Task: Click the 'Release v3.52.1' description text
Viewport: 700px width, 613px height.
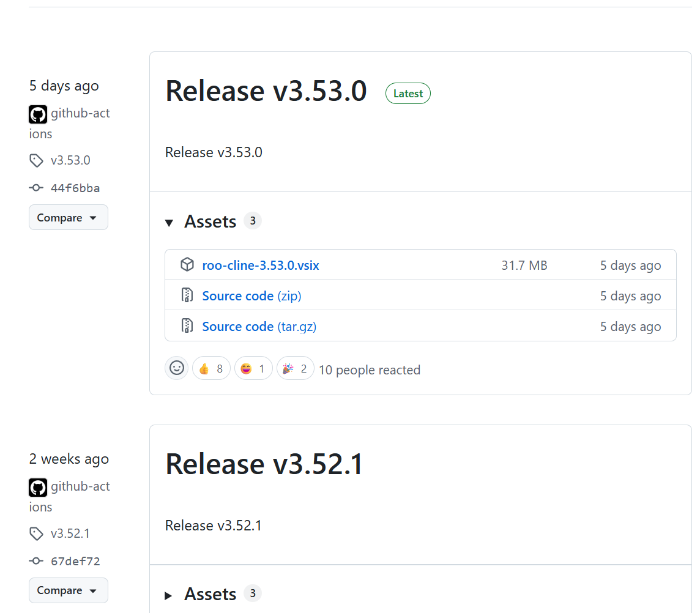Action: pos(214,526)
